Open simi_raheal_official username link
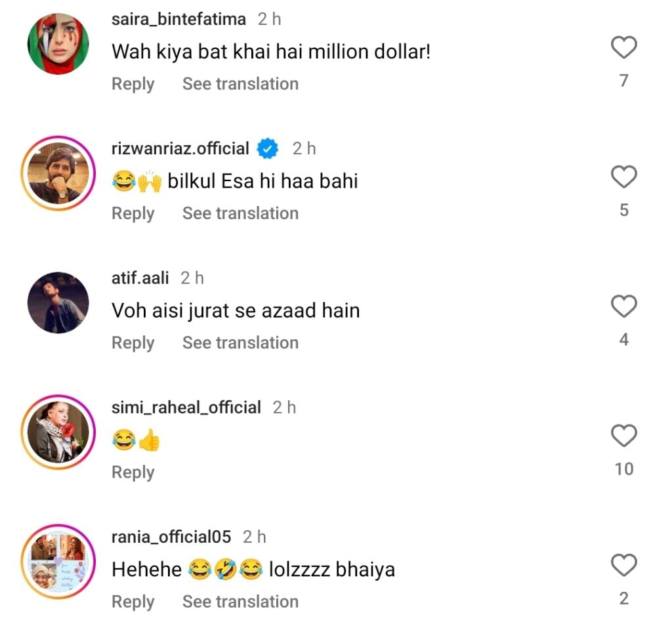 point(186,408)
